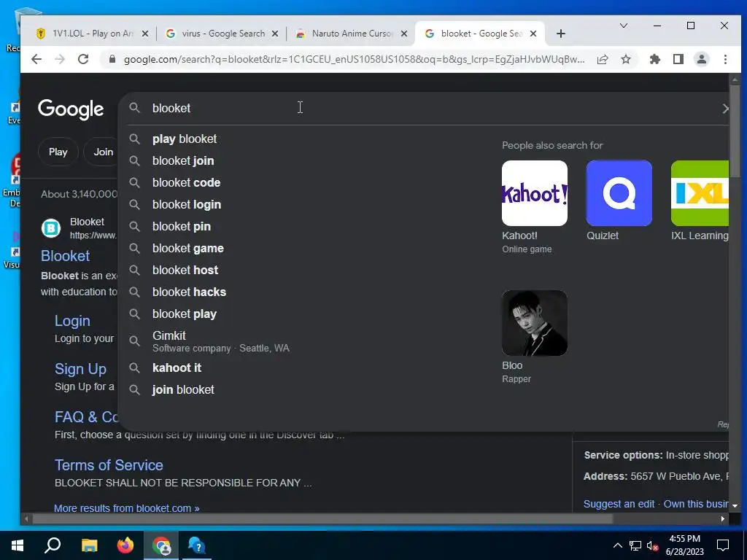Screen dimensions: 747x560
Task: Close the 1V1.LOL tab
Action: point(145,34)
